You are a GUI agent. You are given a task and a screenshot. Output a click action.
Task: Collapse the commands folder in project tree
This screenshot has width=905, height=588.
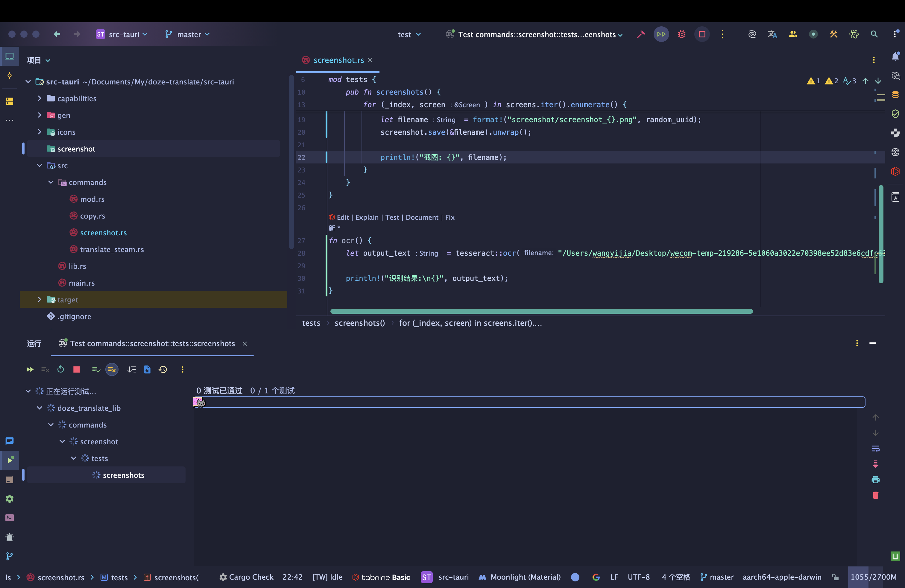pos(51,182)
